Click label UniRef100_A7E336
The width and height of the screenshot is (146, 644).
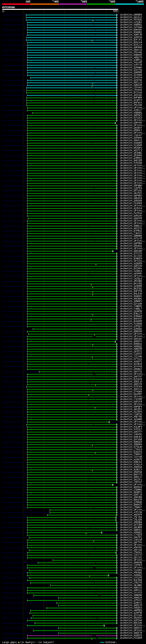(131, 512)
